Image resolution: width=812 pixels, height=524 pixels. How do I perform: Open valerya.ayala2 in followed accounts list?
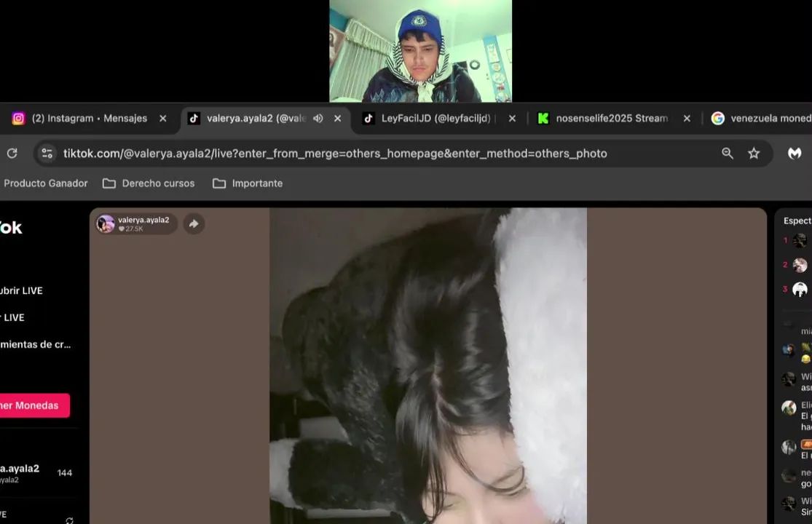[36, 473]
